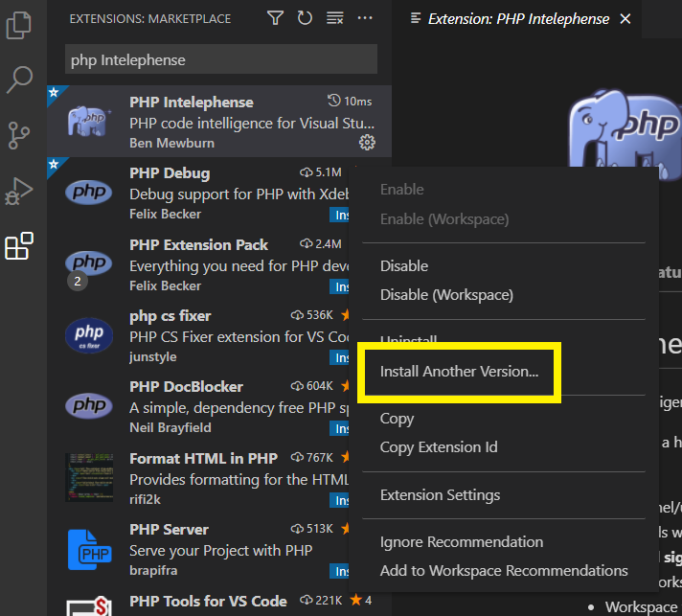Filter extensions with the funnel icon
The width and height of the screenshot is (682, 616).
275,18
